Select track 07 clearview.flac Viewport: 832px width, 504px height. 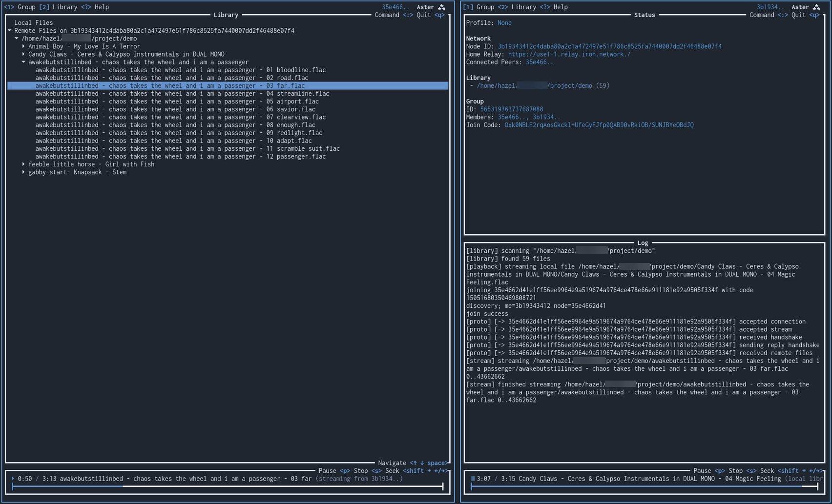click(x=180, y=117)
